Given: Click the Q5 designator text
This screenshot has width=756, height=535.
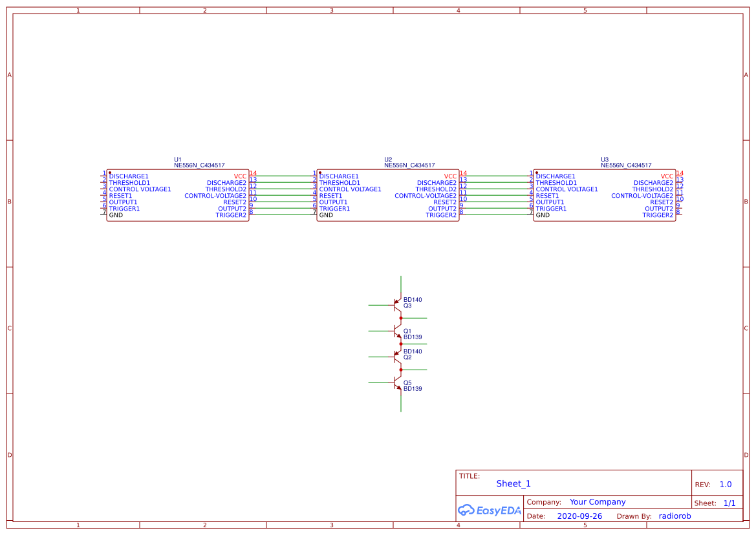Looking at the screenshot, I should click(x=407, y=383).
